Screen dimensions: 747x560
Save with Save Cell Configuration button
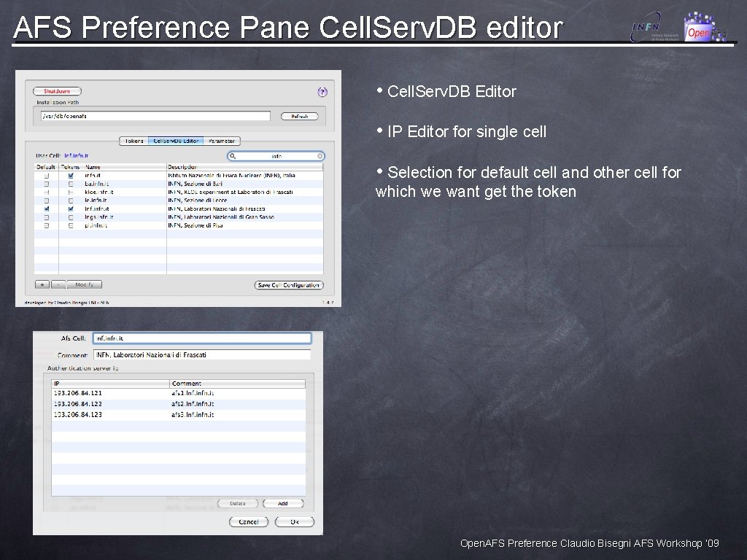click(290, 284)
